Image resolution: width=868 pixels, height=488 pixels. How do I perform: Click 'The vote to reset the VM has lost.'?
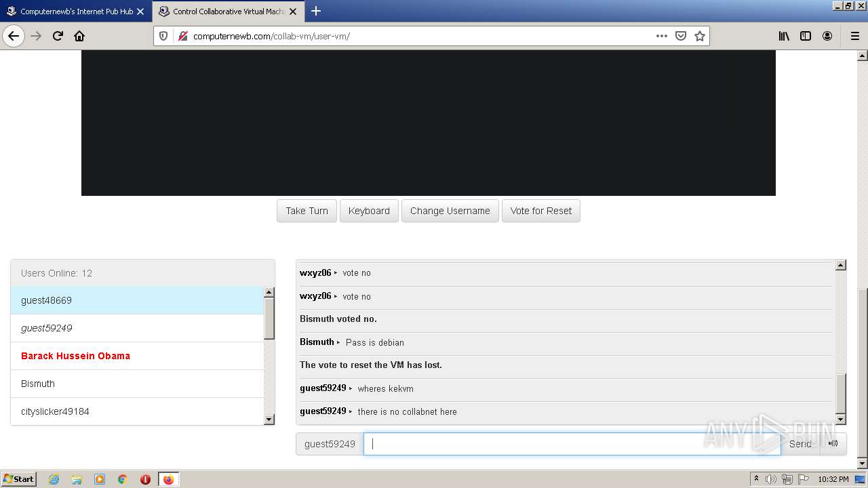point(371,365)
